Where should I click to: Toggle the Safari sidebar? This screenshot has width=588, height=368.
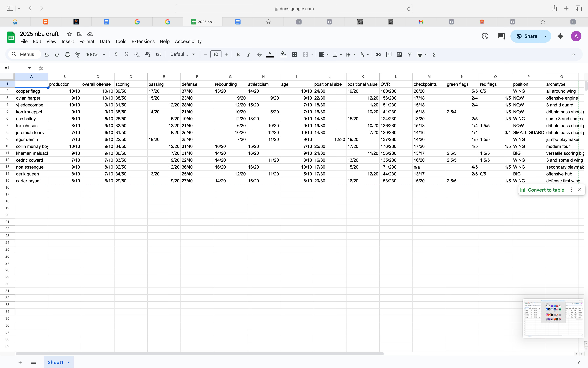click(x=10, y=8)
